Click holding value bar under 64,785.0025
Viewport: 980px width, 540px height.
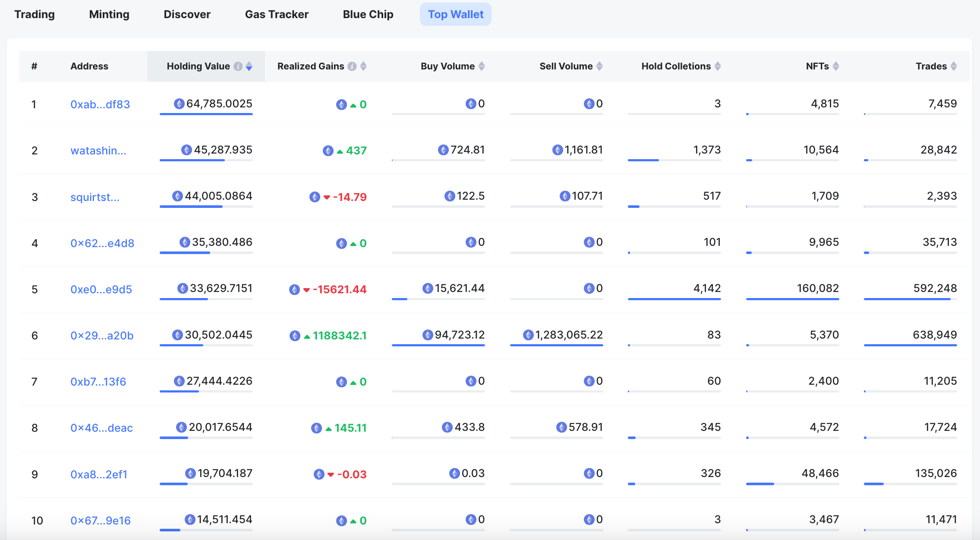[x=206, y=114]
